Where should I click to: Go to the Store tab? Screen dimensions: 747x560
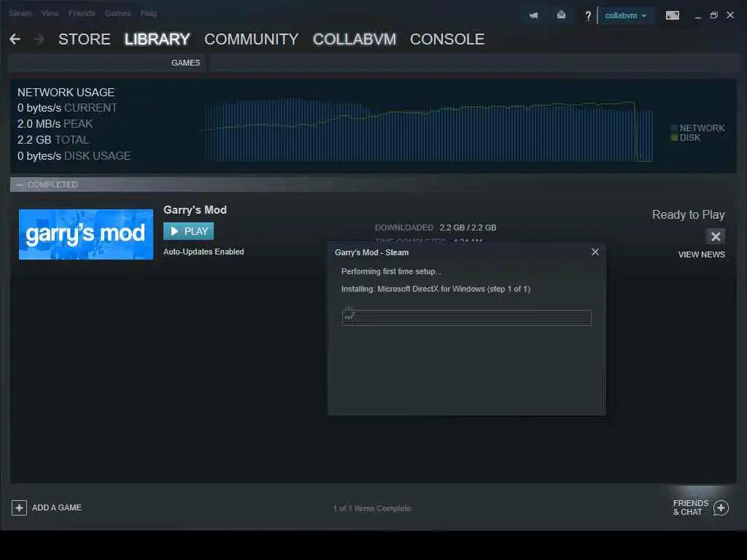click(x=85, y=39)
